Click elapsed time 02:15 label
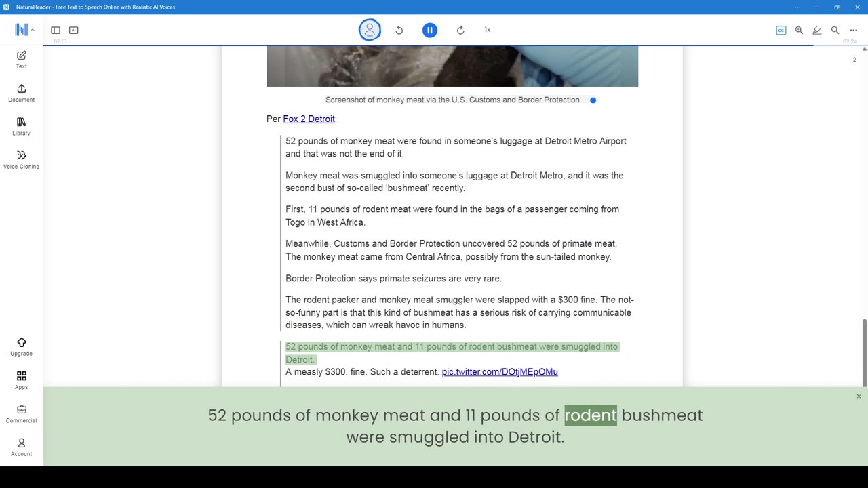The image size is (868, 488). pyautogui.click(x=60, y=42)
